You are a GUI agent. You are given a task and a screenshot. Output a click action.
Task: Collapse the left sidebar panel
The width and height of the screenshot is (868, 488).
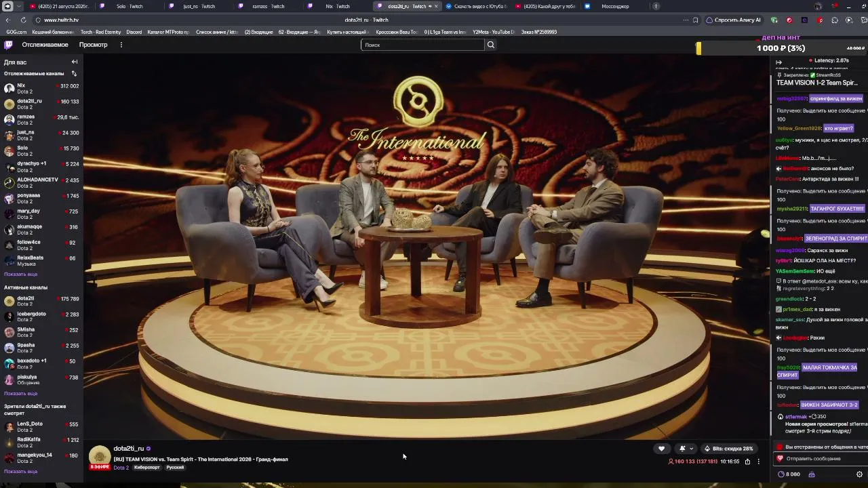[75, 62]
